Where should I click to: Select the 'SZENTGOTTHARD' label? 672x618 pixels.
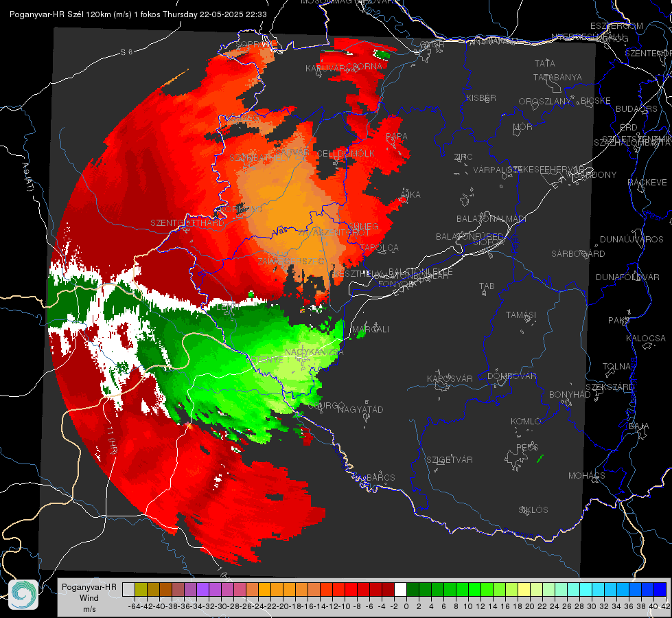187,223
